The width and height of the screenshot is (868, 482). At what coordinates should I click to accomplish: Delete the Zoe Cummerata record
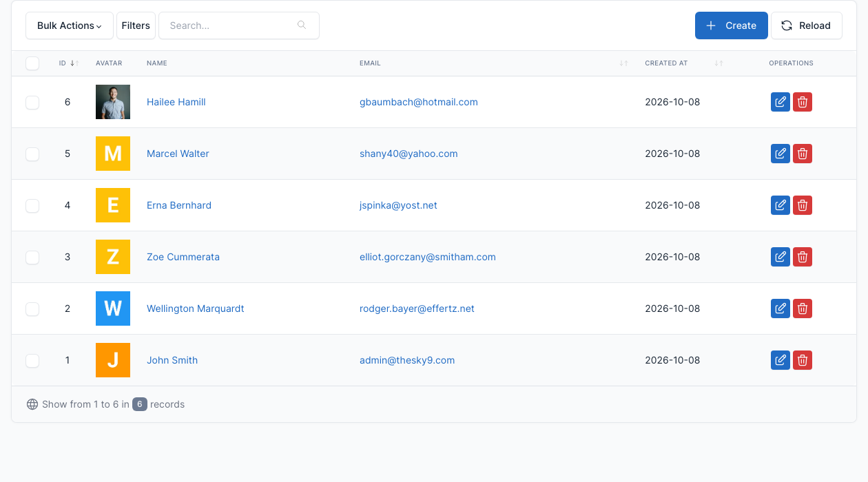pos(803,257)
